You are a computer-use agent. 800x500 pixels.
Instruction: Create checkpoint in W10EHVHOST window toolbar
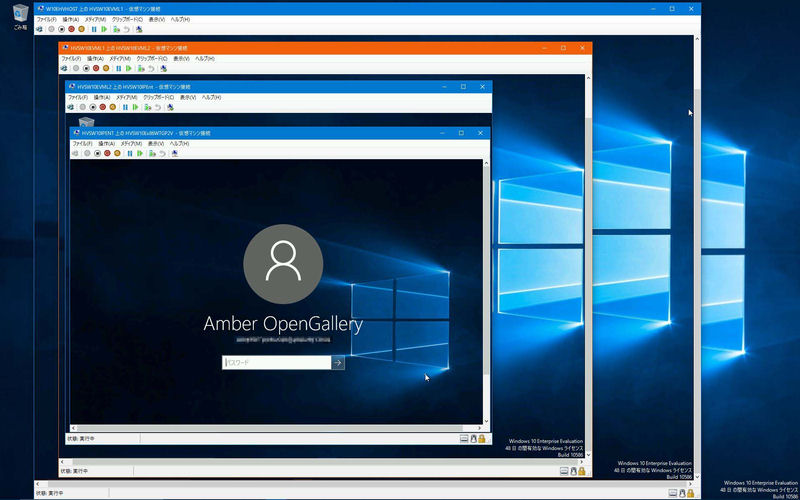tap(117, 29)
